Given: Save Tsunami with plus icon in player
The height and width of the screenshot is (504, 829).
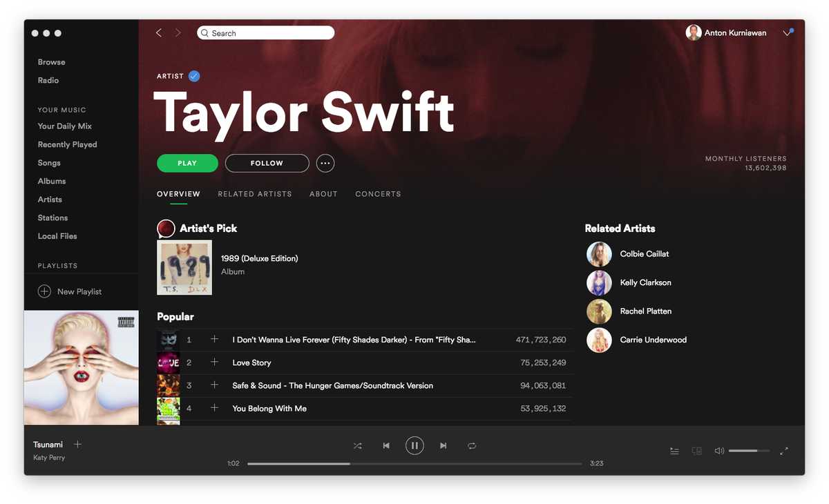Looking at the screenshot, I should 77,444.
